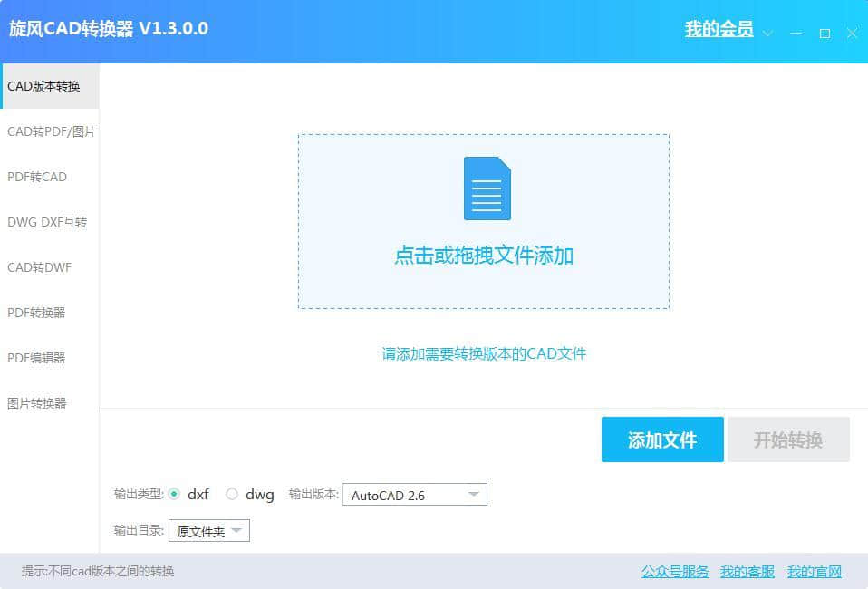Open the 公众号服务 link
868x589 pixels.
[x=675, y=571]
